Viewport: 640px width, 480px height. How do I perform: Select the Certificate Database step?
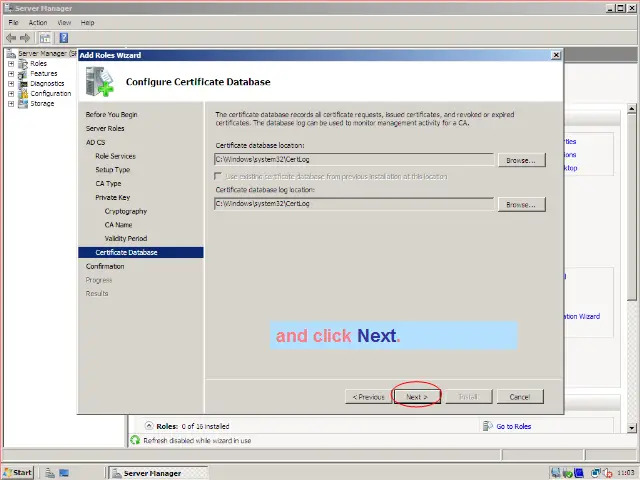pos(141,253)
